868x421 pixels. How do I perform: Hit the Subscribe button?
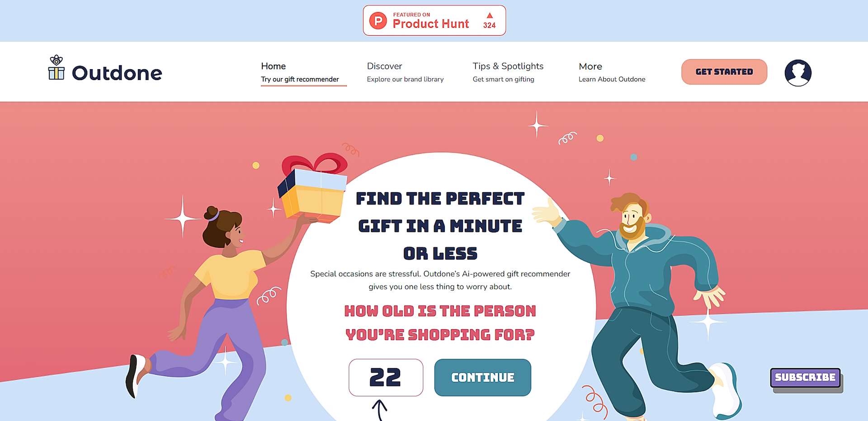click(805, 378)
